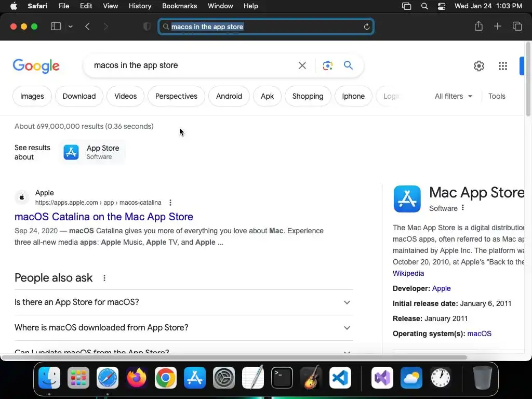
Task: Open GarageBand from the Dock
Action: coord(311,378)
